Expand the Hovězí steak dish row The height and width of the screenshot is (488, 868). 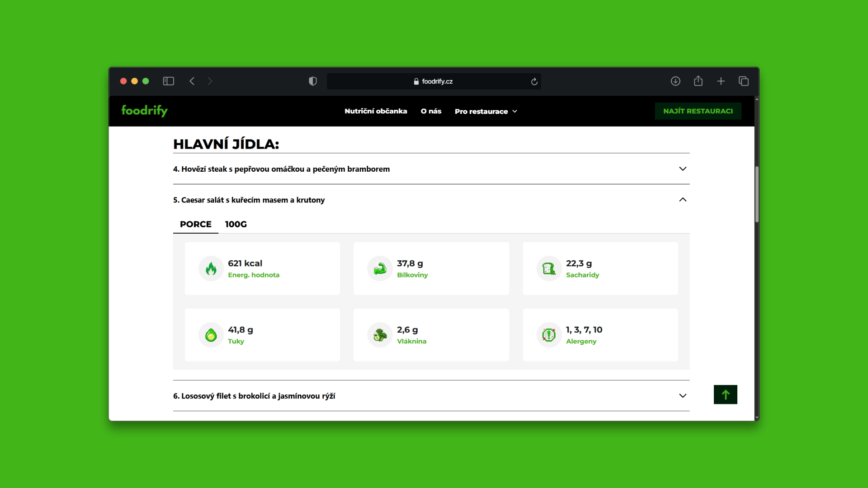coord(431,169)
